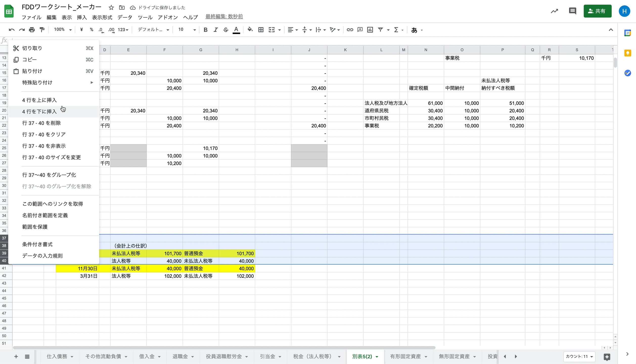Click the insert link icon

350,30
